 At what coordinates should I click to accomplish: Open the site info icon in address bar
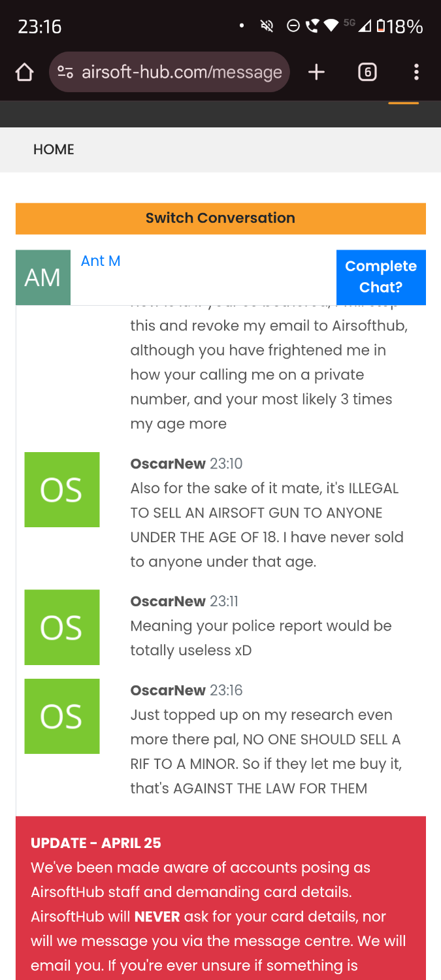coord(65,72)
